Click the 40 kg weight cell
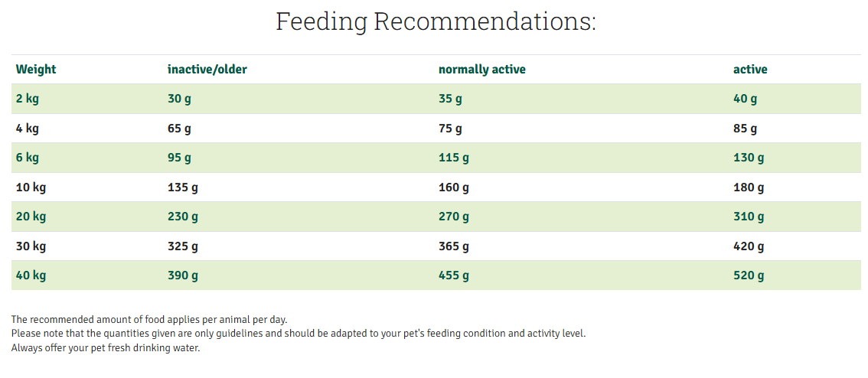868x378 pixels. coord(31,275)
